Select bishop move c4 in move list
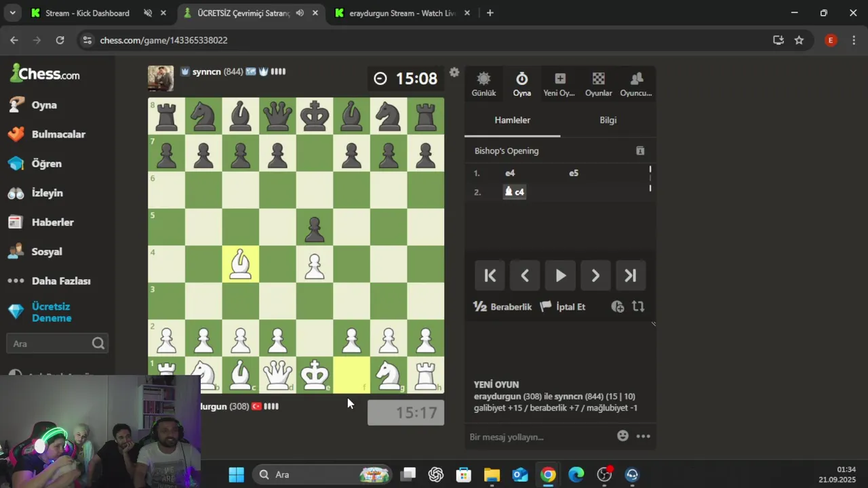 [x=514, y=192]
